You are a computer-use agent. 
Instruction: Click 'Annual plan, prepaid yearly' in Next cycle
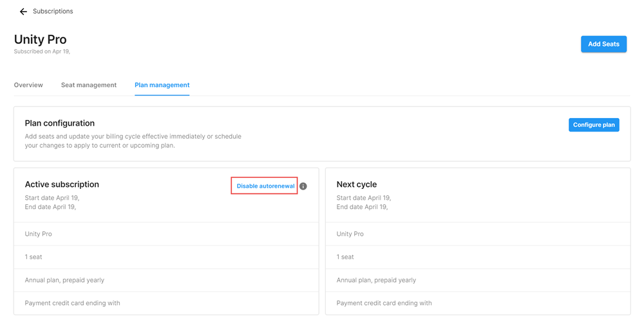point(478,280)
